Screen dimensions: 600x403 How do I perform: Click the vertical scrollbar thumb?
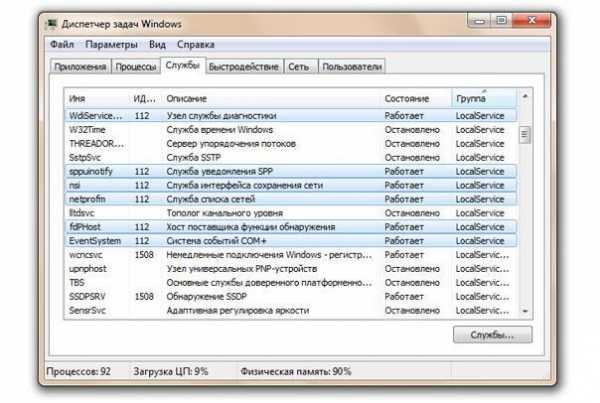[x=525, y=135]
